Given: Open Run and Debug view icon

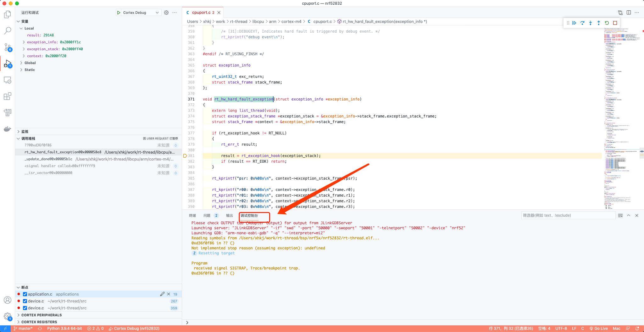Looking at the screenshot, I should 8,64.
